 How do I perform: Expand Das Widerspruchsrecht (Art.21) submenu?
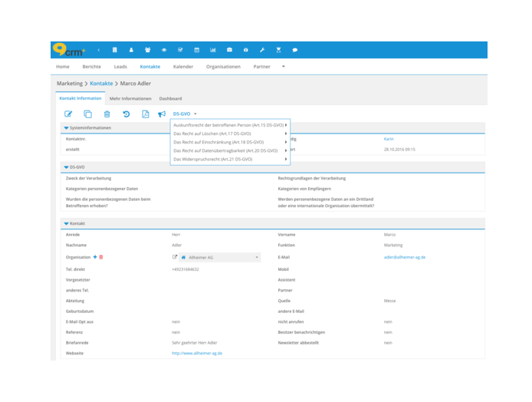coord(230,159)
